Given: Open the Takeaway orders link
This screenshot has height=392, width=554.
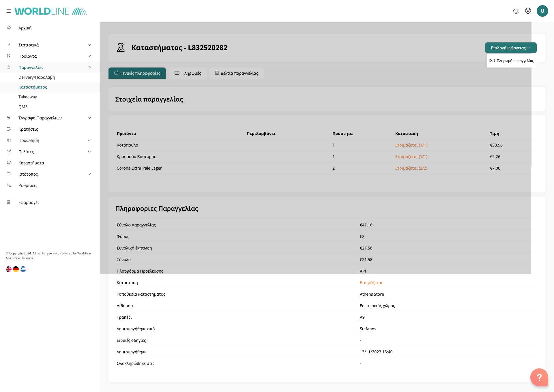Looking at the screenshot, I should 28,97.
